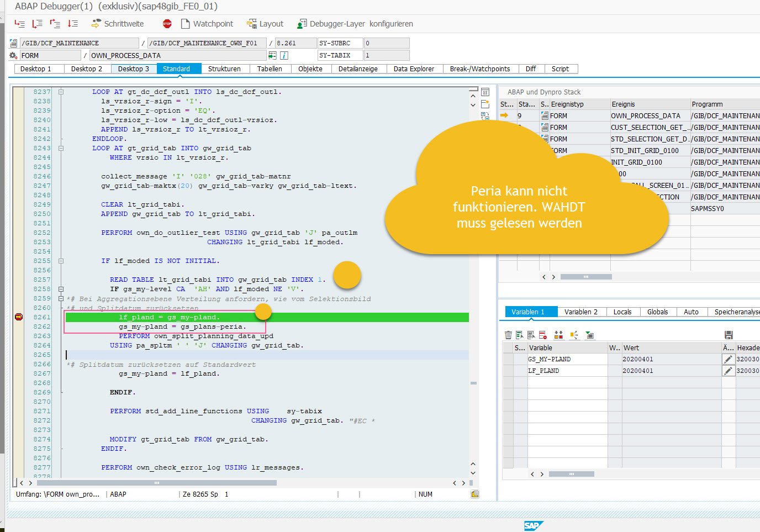
Task: Click the trash icon in variables toolbar
Action: point(508,335)
